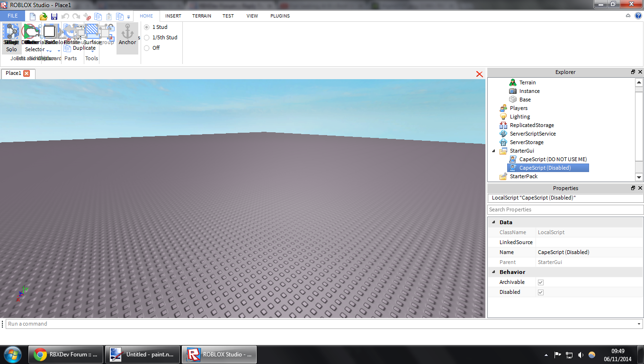This screenshot has width=644, height=364.
Task: Undock the Properties panel
Action: 633,188
